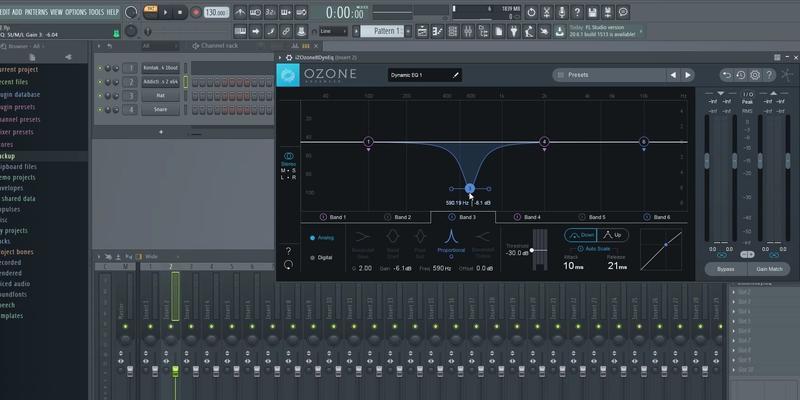Open the Ozone history icon
The image size is (800, 400).
741,76
